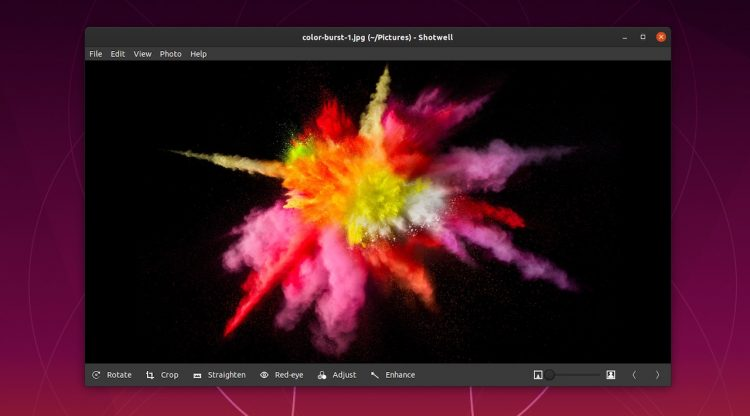This screenshot has width=750, height=416.
Task: Open the Photo menu
Action: click(171, 54)
